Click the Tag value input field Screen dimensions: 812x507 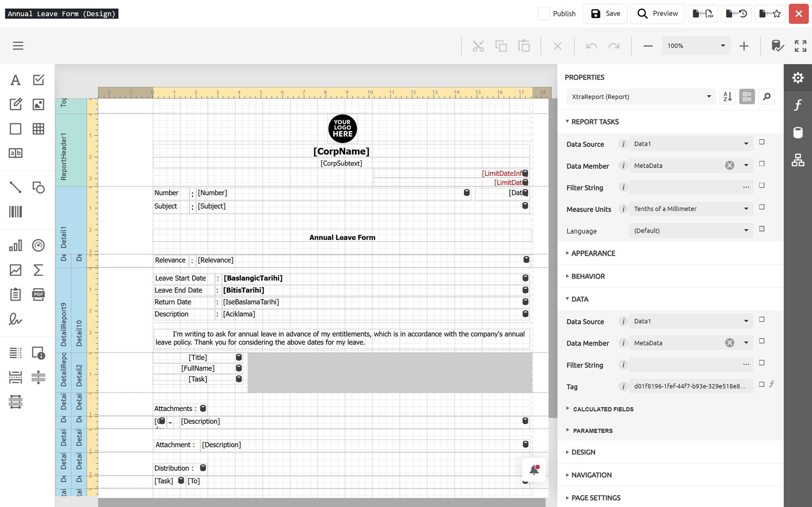tap(691, 386)
